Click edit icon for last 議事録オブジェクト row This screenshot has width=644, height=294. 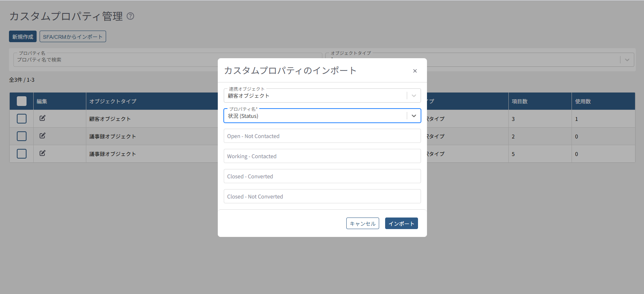coord(43,153)
